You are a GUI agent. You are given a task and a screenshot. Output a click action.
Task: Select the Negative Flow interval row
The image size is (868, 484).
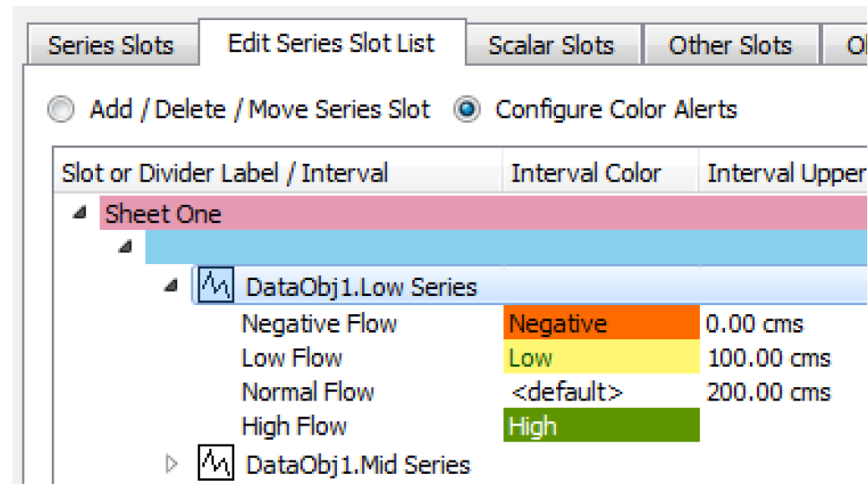(319, 324)
